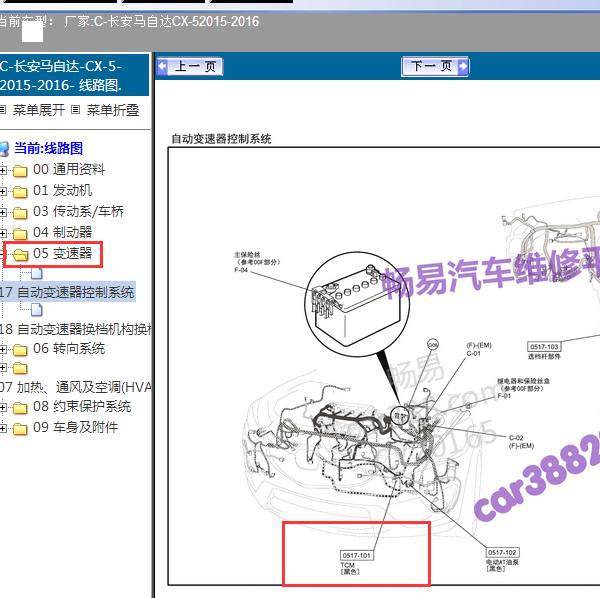The height and width of the screenshot is (598, 600).
Task: Expand the 00 通用资料 folder
Action: 3,170
